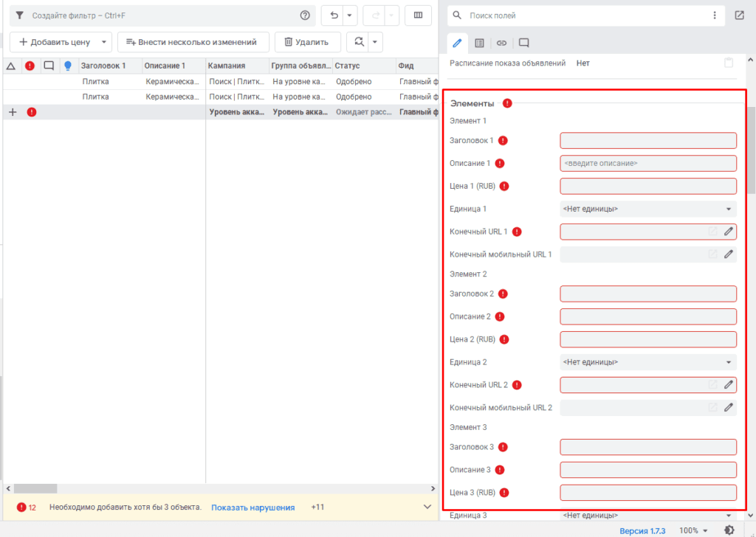Open the Единица 2 dropdown

[x=648, y=362]
